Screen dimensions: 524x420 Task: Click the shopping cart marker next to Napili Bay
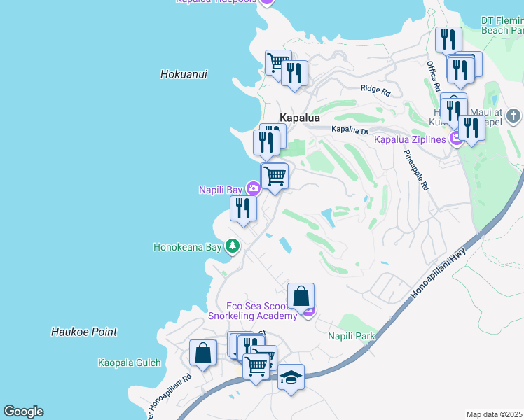coord(275,176)
